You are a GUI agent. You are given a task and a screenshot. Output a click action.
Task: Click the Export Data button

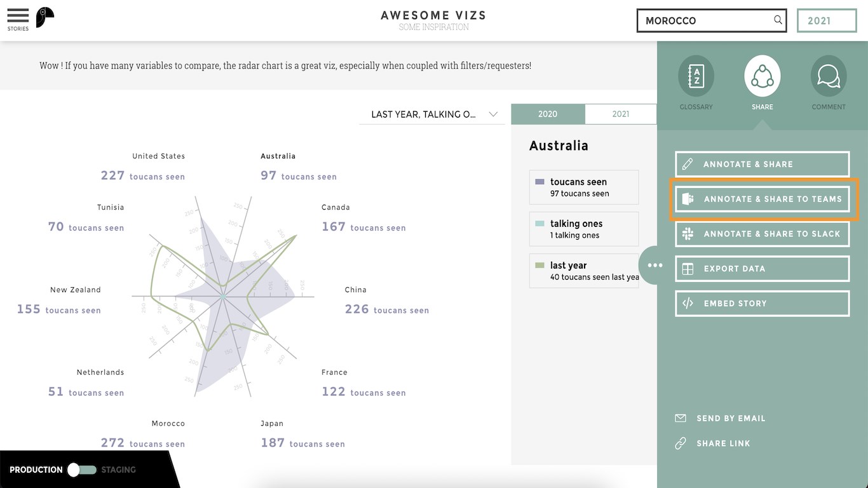click(x=762, y=269)
